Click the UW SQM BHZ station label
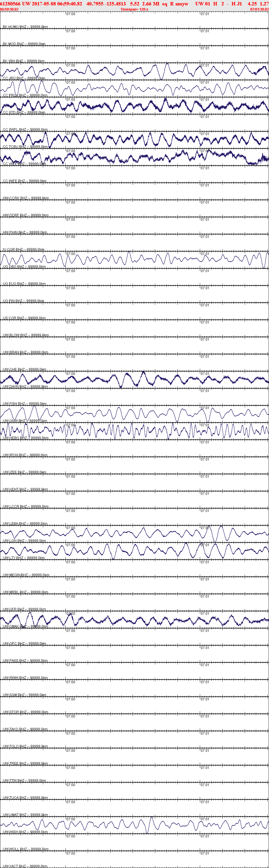 click(x=24, y=695)
